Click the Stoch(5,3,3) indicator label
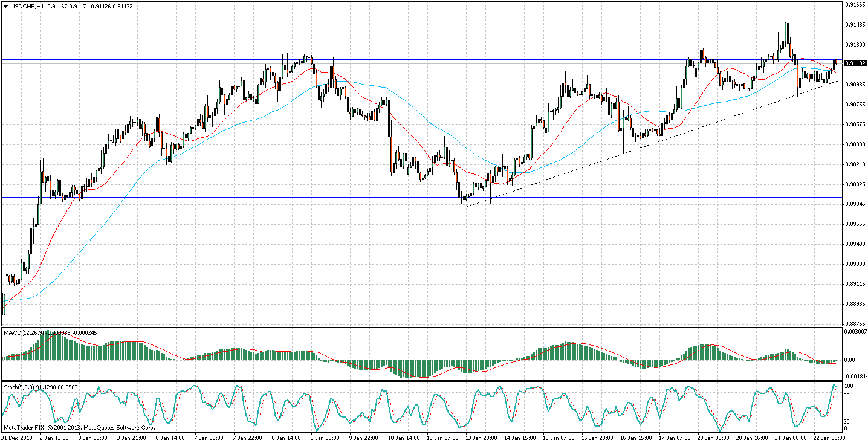The image size is (868, 443). (19, 386)
